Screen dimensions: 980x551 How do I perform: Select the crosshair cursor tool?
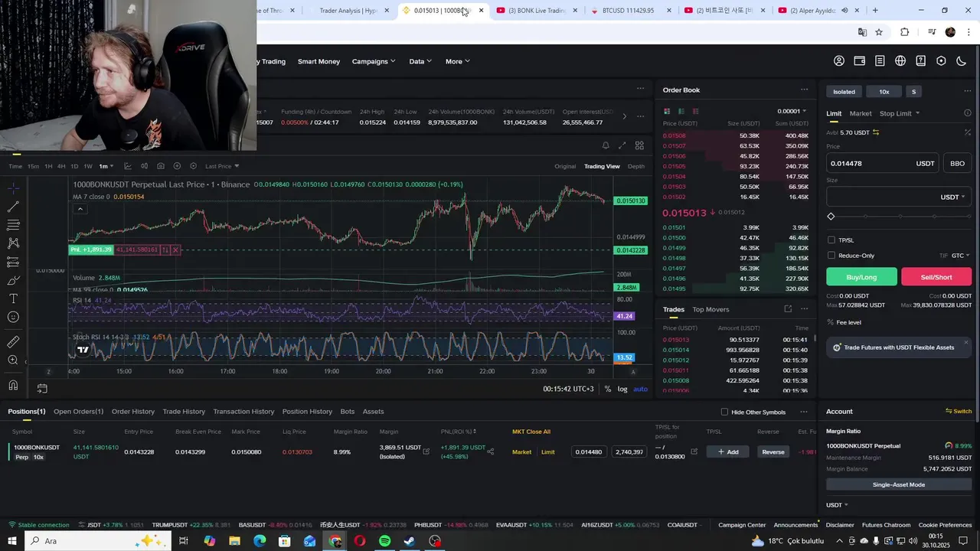pos(13,188)
